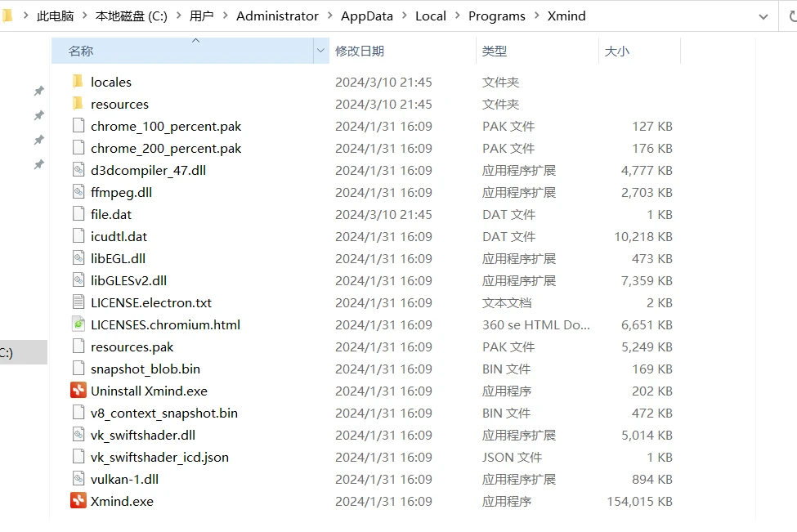The image size is (797, 532).
Task: Click the chrome_200_percent.pak file icon
Action: click(x=78, y=148)
